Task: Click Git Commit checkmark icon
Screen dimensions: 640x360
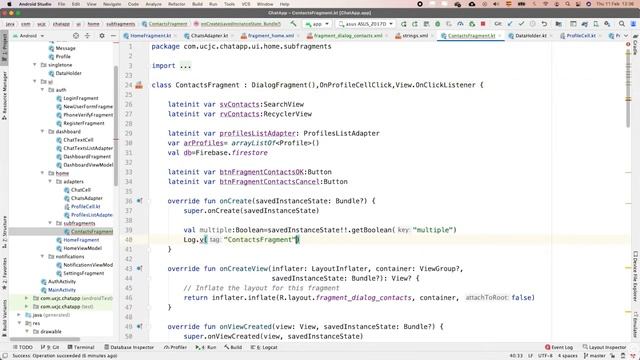Action: click(521, 24)
